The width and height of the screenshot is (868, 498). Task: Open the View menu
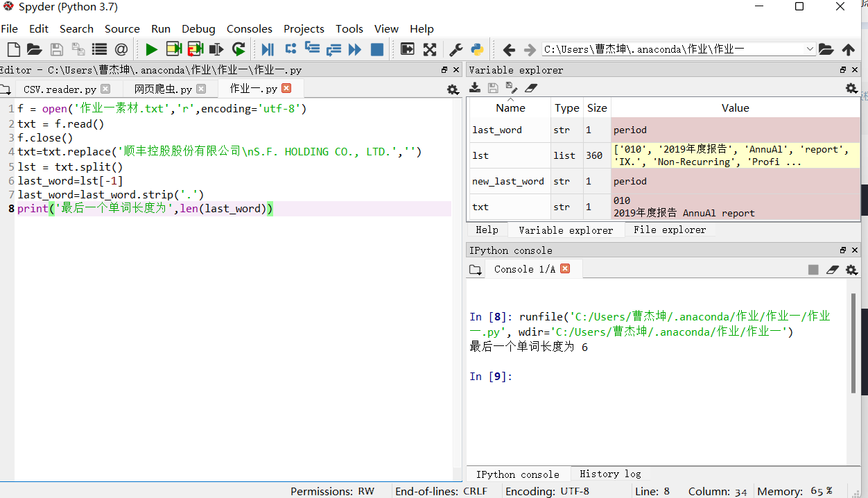point(386,28)
